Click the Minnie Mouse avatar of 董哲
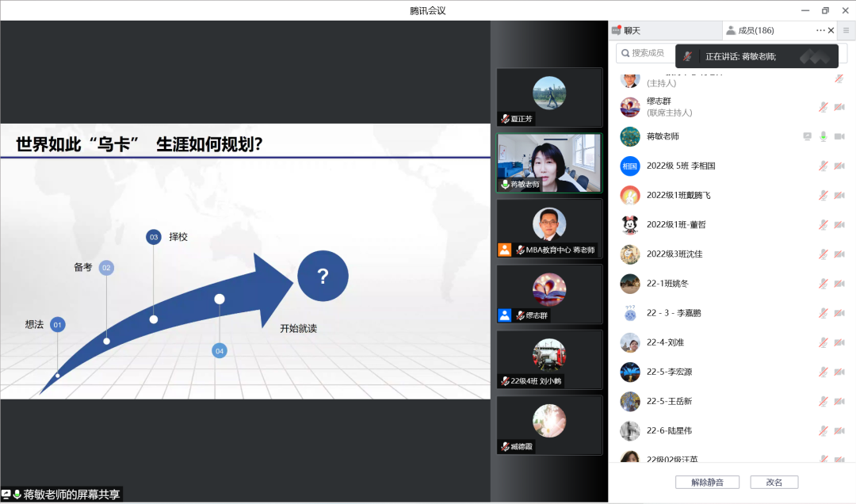Viewport: 856px width, 504px height. coord(630,224)
